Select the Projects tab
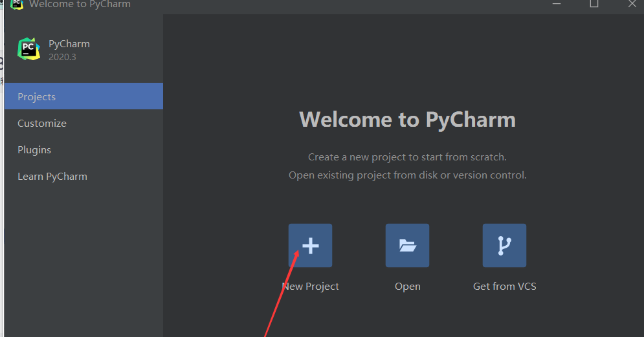The width and height of the screenshot is (644, 337). point(83,96)
